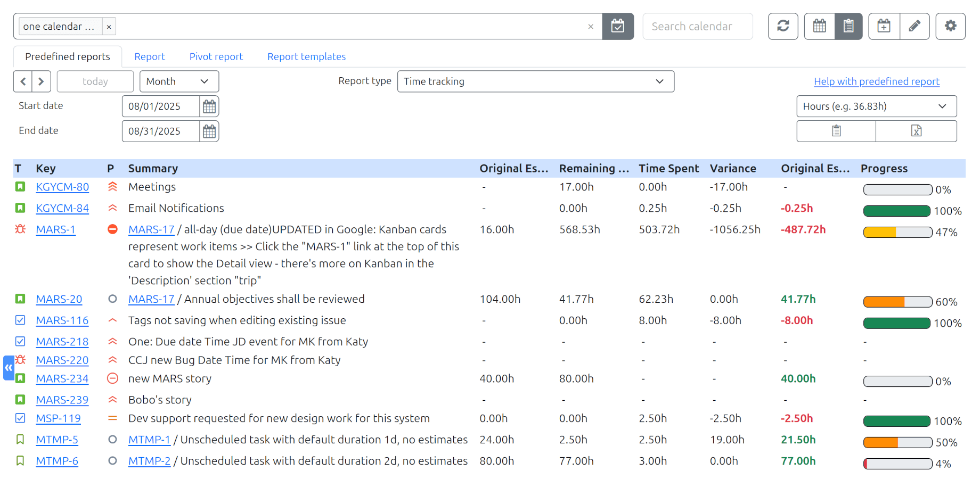Open issue MARS-116 link
This screenshot has height=479, width=980.
click(62, 320)
